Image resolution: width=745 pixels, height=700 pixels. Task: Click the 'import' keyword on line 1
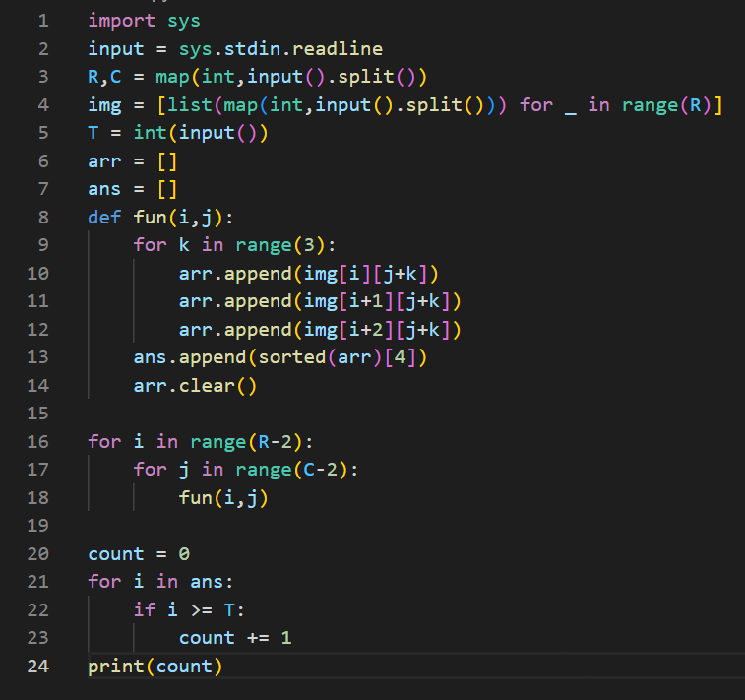pos(122,21)
